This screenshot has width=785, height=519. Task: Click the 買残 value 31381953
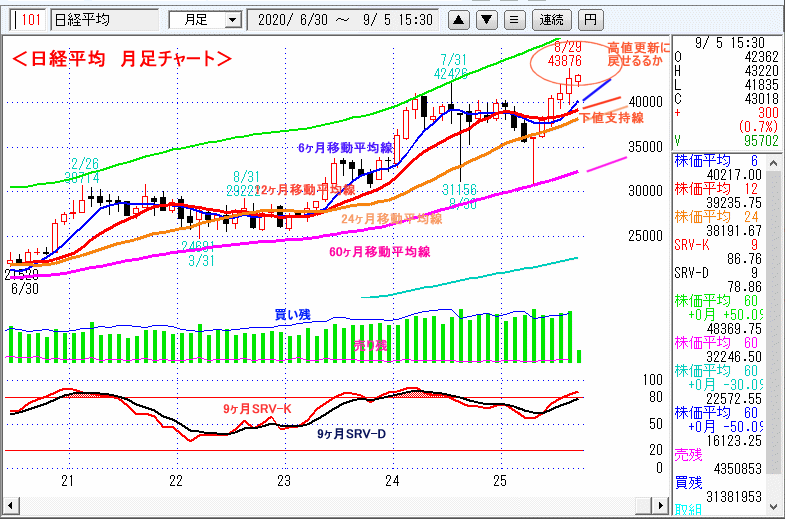pos(734,497)
